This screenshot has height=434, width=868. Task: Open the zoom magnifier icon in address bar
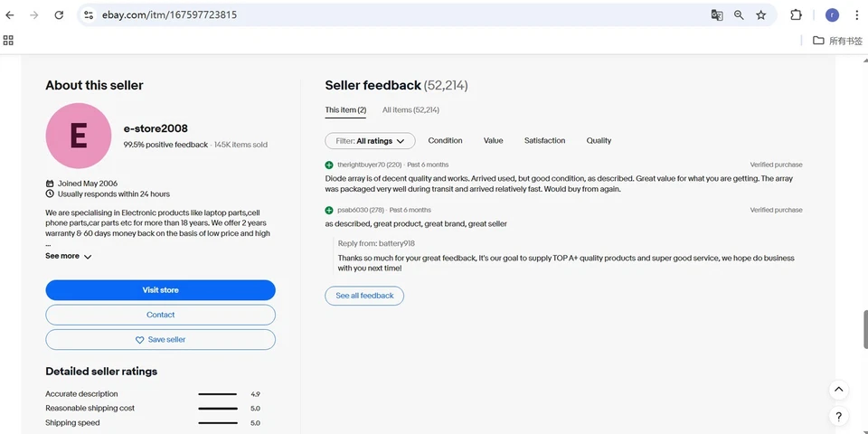tap(739, 15)
